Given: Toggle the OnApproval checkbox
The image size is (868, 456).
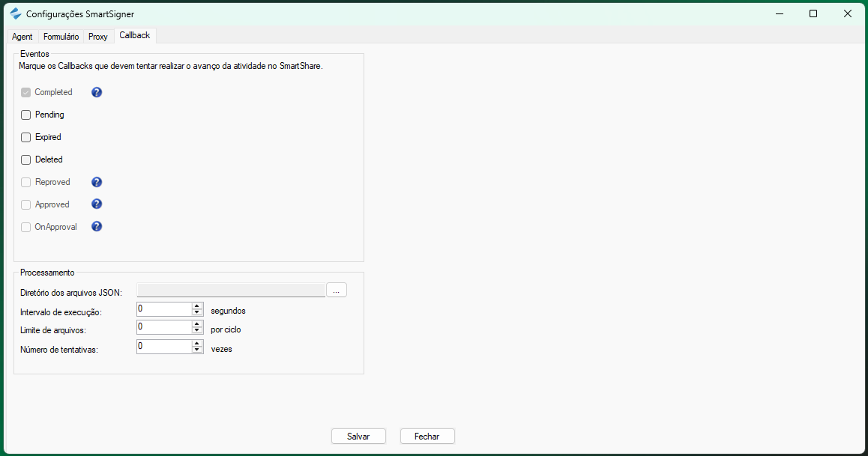Looking at the screenshot, I should [x=26, y=227].
